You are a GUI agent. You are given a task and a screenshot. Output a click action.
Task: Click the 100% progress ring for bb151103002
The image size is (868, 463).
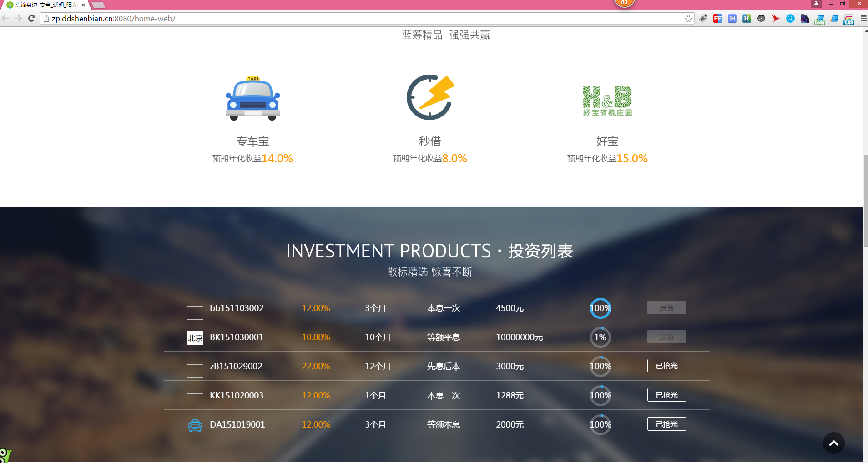tap(601, 308)
